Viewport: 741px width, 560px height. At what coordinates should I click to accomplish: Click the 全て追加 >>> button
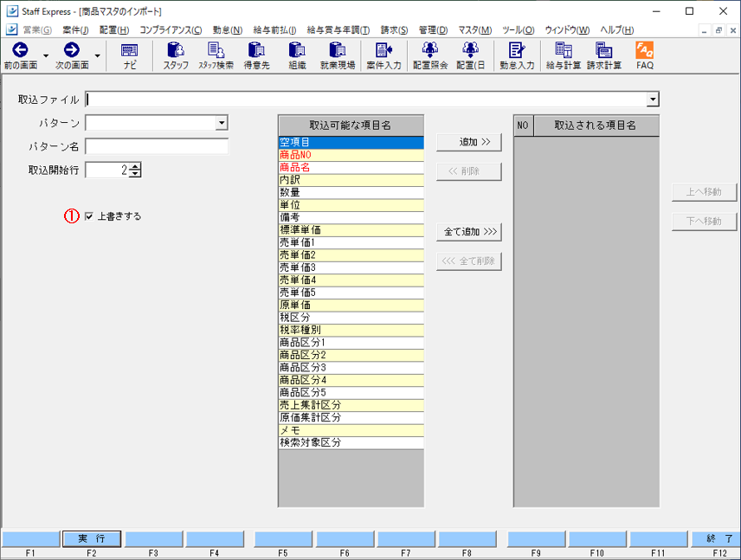[468, 232]
